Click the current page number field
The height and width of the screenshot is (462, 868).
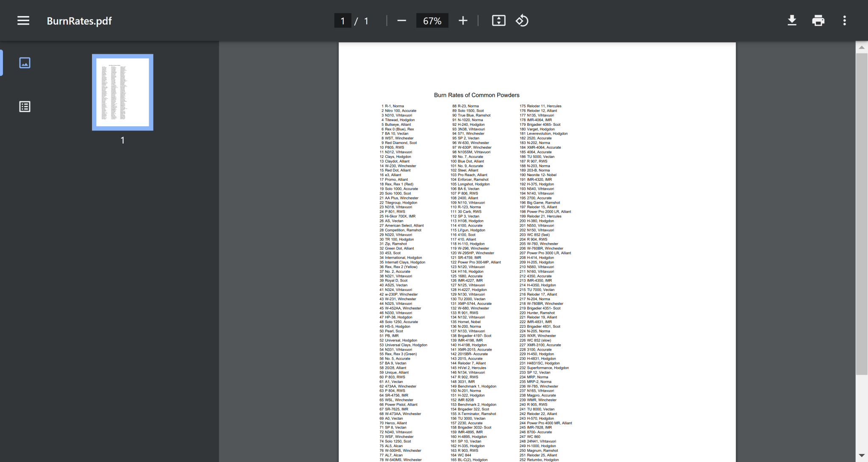pyautogui.click(x=342, y=21)
